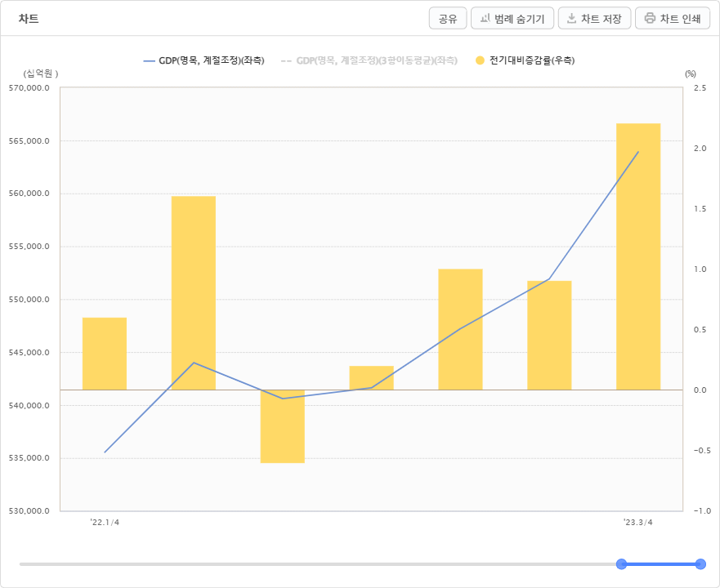The width and height of the screenshot is (720, 588).
Task: Click the 범례 숨기기 button
Action: (x=512, y=18)
